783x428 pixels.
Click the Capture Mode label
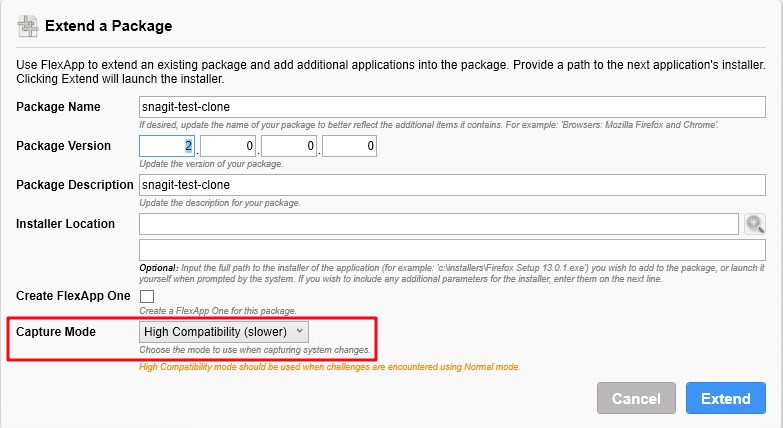click(55, 332)
